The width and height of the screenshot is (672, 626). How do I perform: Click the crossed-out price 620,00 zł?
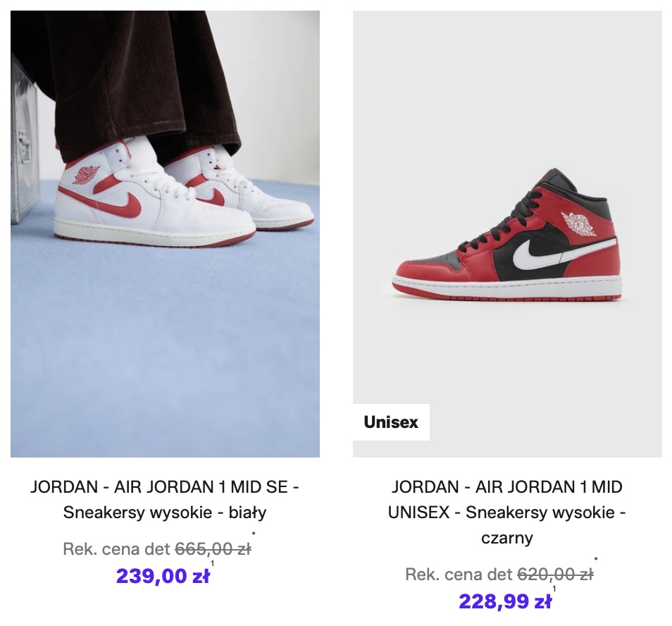pyautogui.click(x=556, y=574)
